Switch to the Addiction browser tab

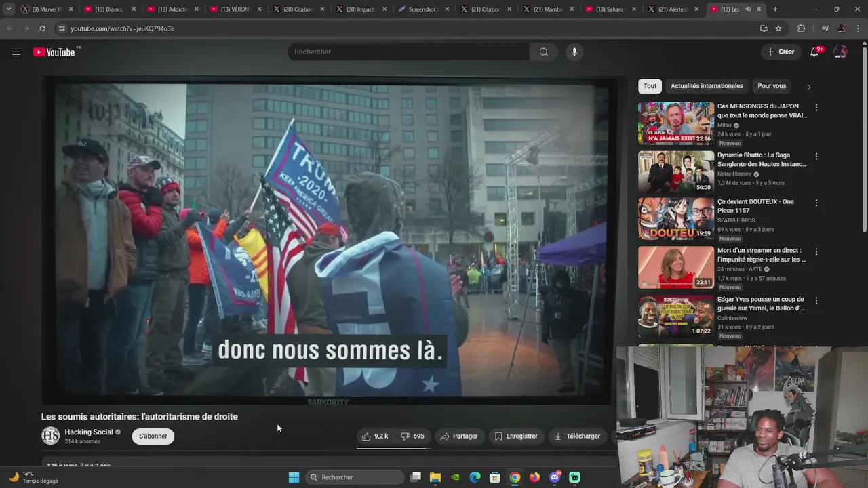coord(173,9)
